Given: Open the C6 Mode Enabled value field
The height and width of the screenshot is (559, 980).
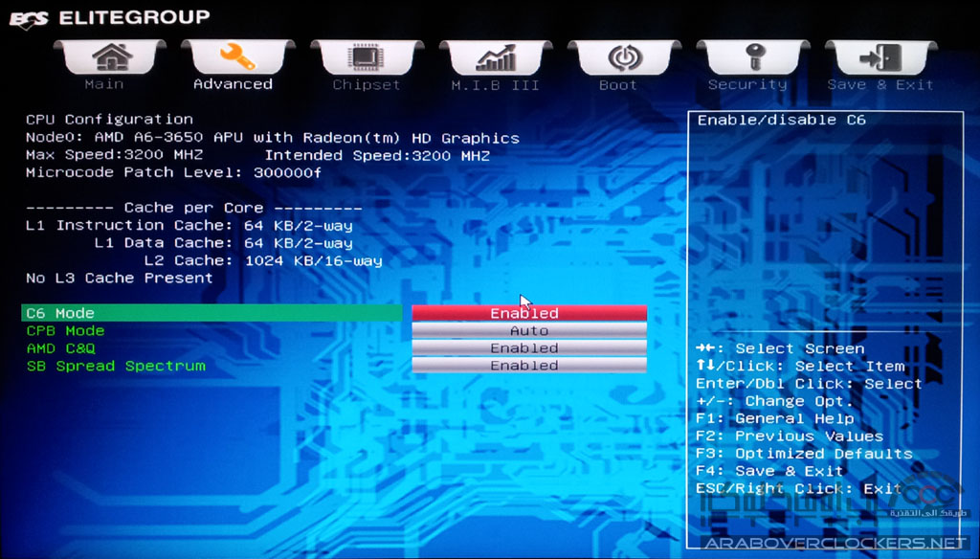Looking at the screenshot, I should coord(529,313).
